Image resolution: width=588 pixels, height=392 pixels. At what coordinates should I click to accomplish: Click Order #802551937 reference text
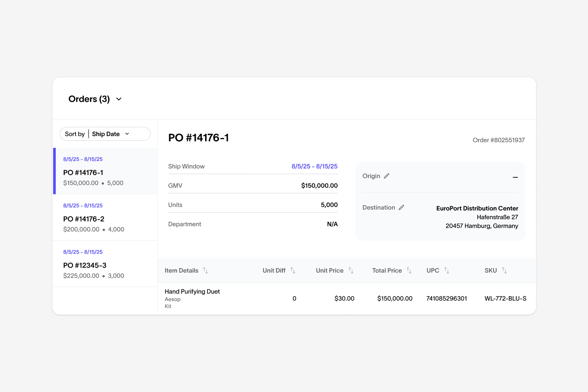click(x=498, y=140)
